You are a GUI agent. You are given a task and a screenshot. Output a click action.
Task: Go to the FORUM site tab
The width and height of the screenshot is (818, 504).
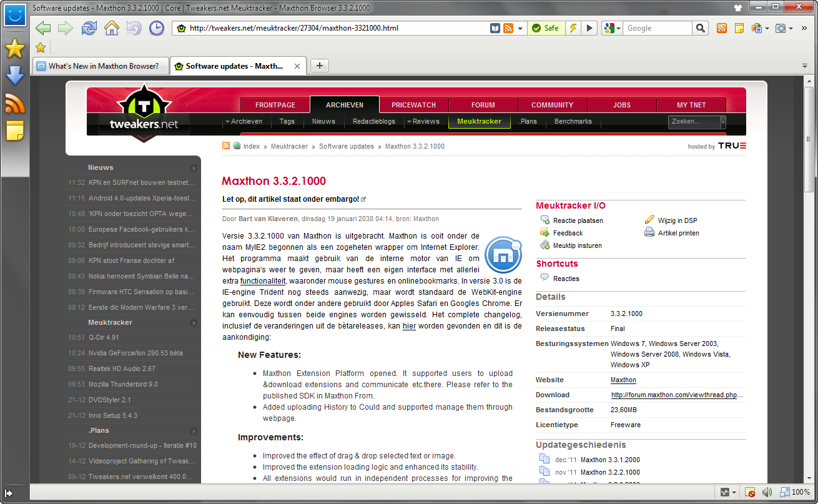point(483,105)
